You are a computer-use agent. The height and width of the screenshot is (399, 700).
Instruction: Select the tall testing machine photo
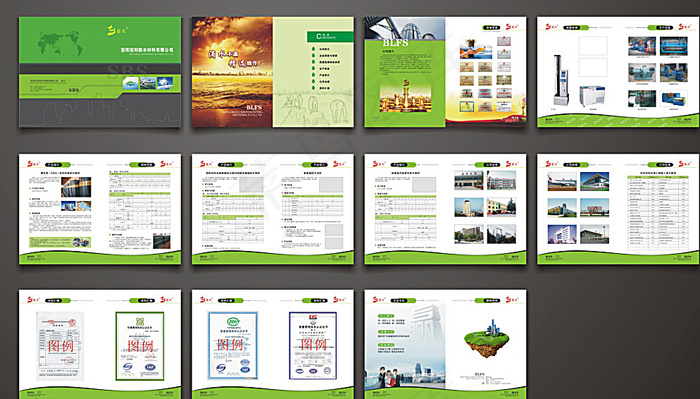559,80
